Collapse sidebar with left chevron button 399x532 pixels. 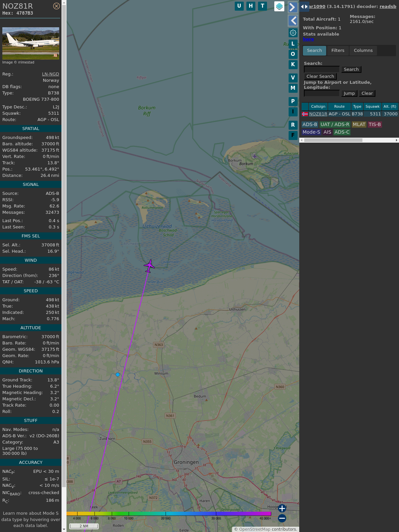293,21
